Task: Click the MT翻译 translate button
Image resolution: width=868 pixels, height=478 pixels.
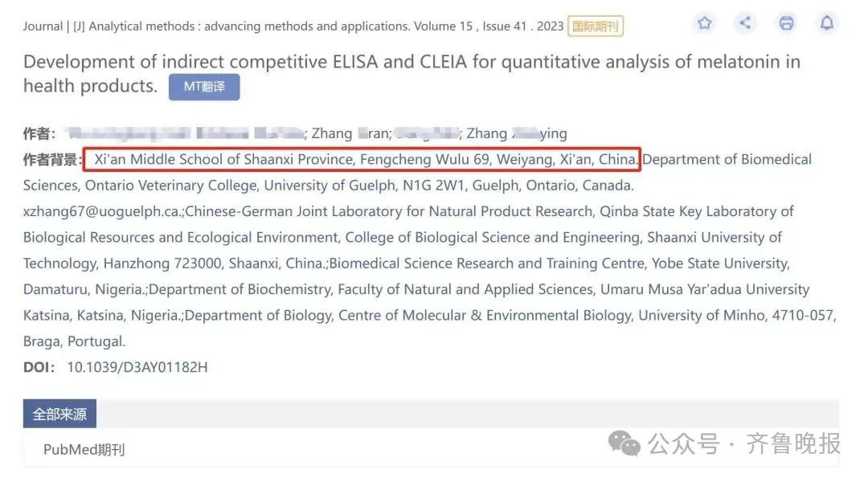Action: (204, 87)
